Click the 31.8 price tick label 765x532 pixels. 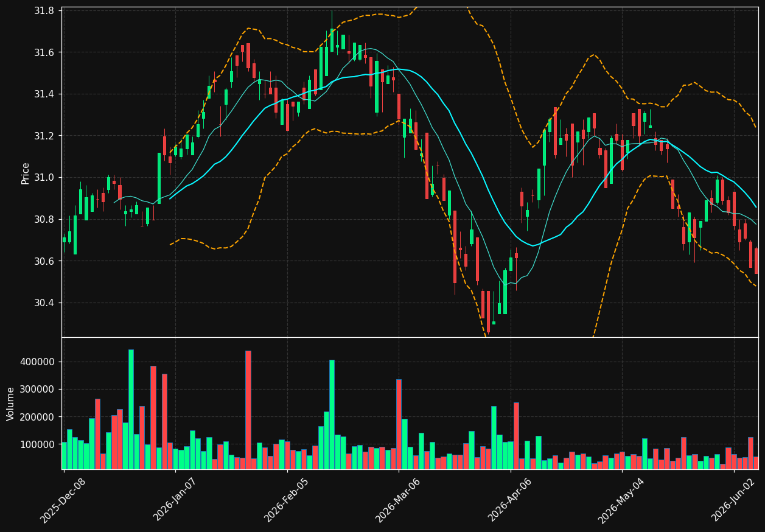(44, 11)
